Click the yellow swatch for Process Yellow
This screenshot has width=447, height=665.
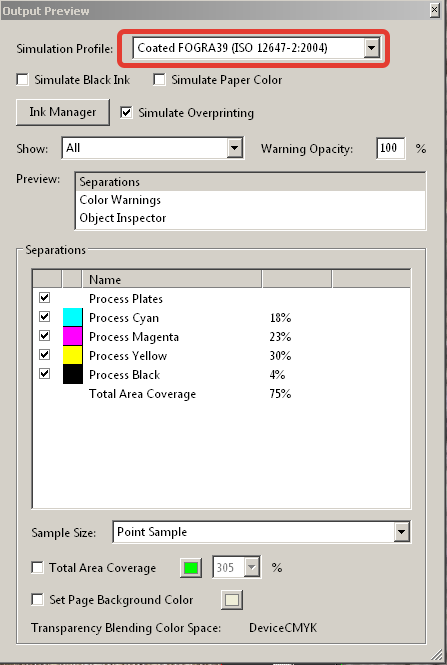click(x=73, y=355)
